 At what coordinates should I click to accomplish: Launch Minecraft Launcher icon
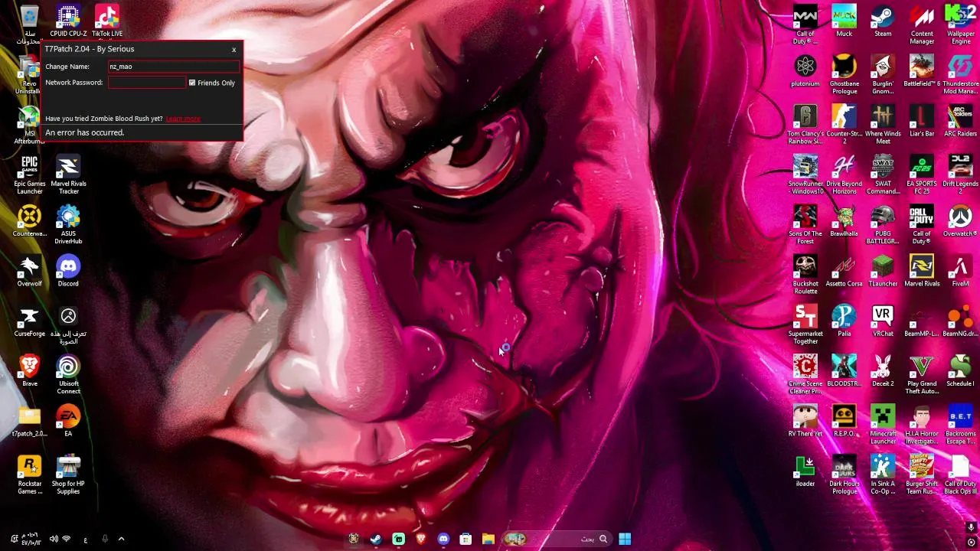[883, 425]
